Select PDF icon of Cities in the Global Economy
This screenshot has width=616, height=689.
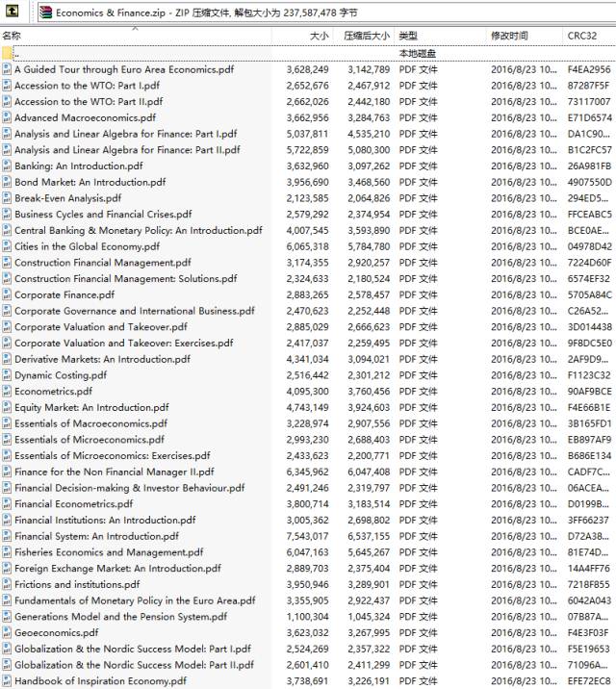pos(7,246)
